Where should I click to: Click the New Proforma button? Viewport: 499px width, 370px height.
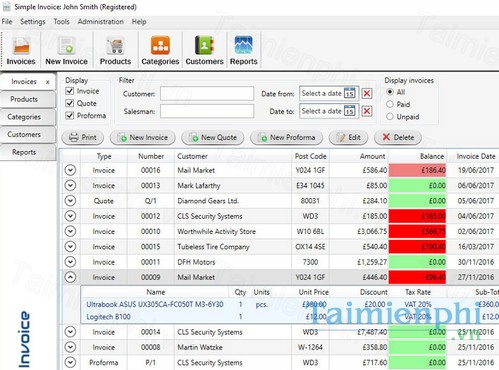tap(286, 137)
